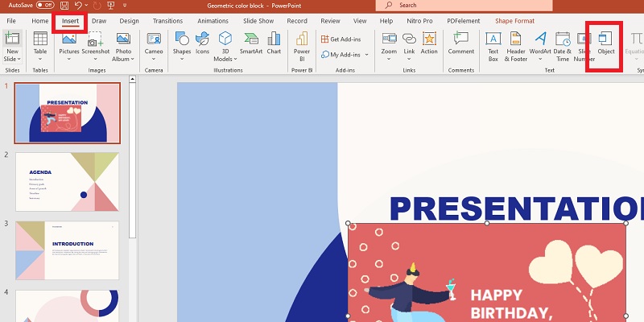Switch to the Draw tab
This screenshot has width=644, height=322.
(99, 21)
